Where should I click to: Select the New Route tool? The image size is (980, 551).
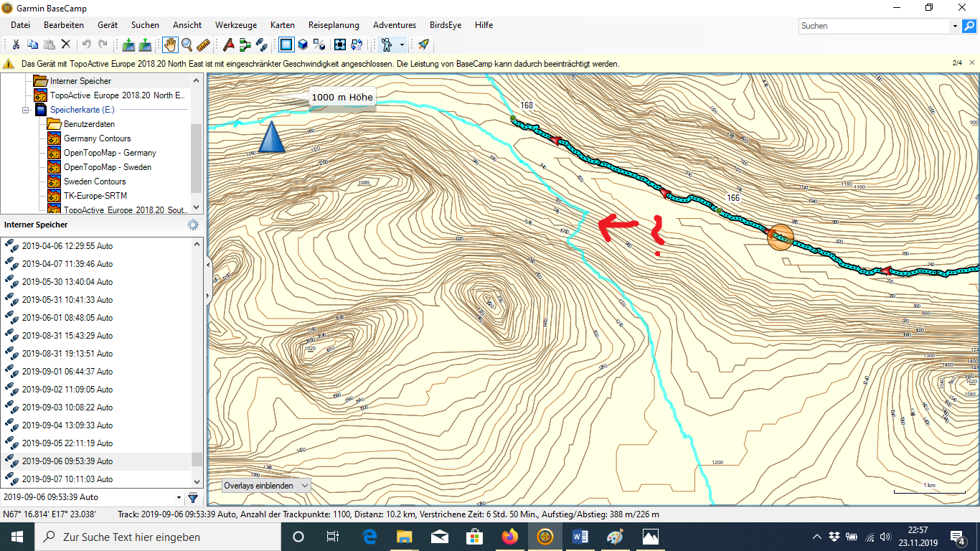(245, 44)
